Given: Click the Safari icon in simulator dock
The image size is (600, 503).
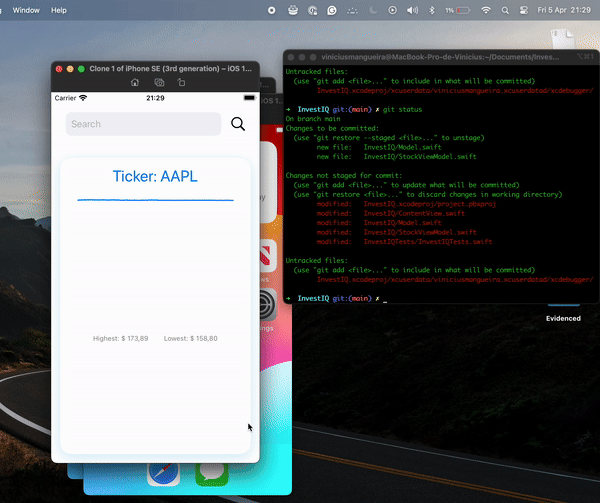Looking at the screenshot, I should click(163, 475).
